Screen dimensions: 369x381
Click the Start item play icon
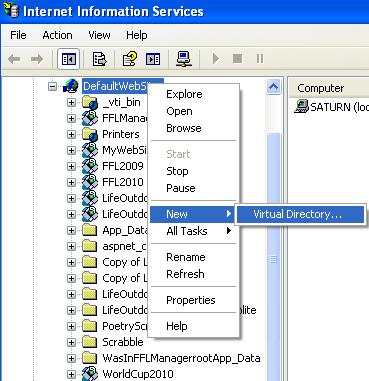pyautogui.click(x=216, y=59)
